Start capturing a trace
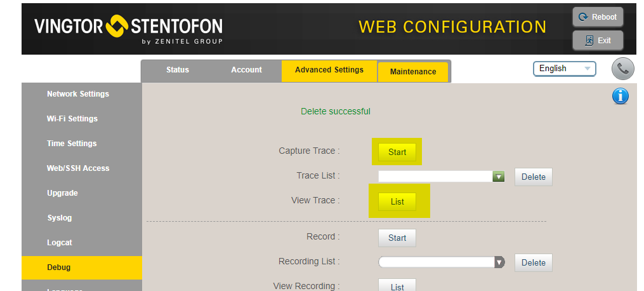This screenshot has width=644, height=291. pyautogui.click(x=397, y=152)
